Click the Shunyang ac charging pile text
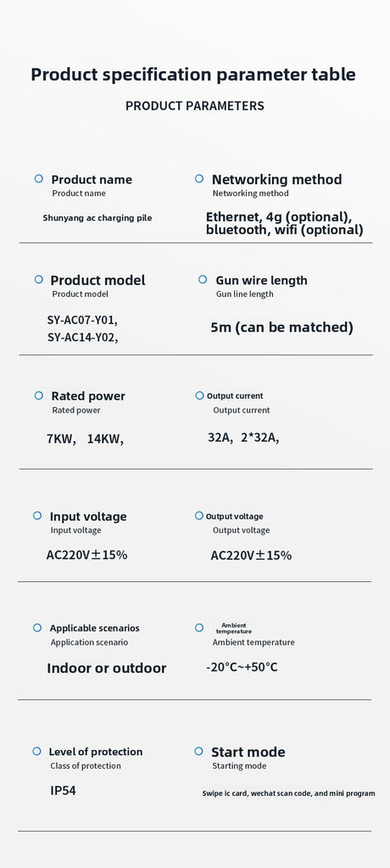390x868 pixels. (97, 218)
